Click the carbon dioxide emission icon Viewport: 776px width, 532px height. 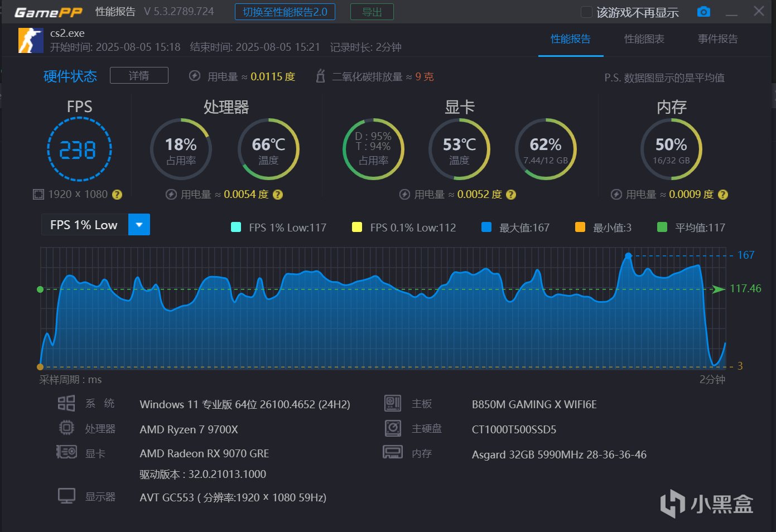(x=320, y=76)
